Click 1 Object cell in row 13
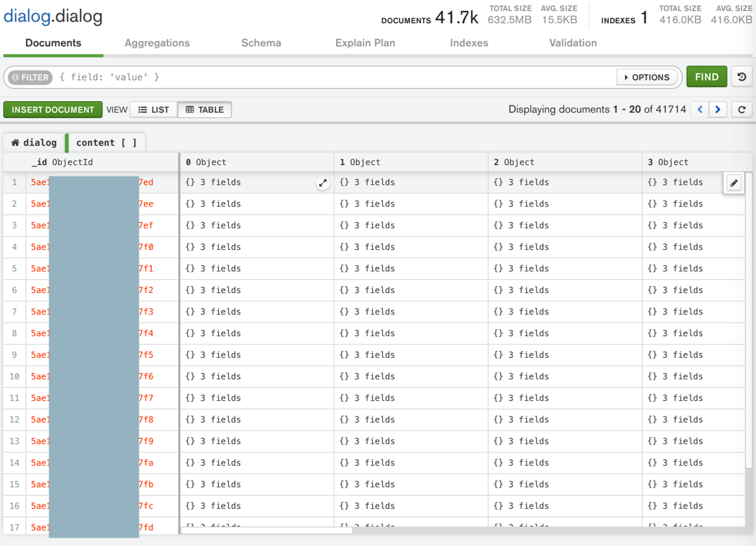The width and height of the screenshot is (756, 546). [411, 441]
